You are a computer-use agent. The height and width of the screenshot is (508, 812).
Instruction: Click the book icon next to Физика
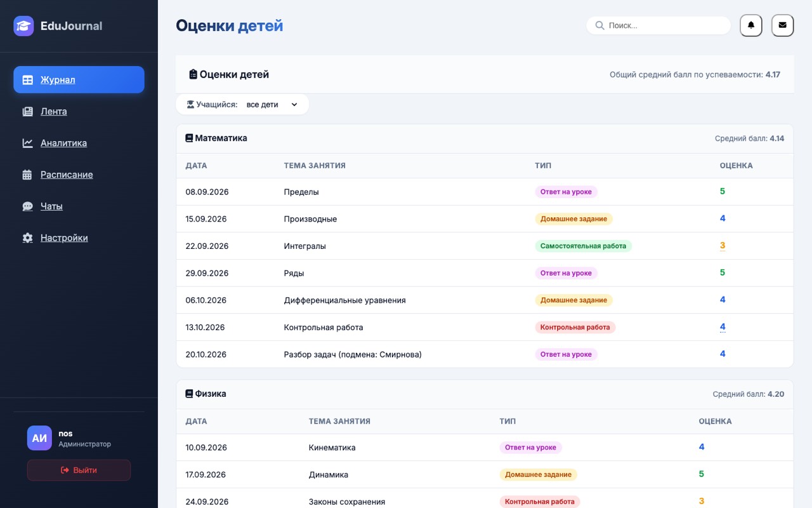coord(189,394)
